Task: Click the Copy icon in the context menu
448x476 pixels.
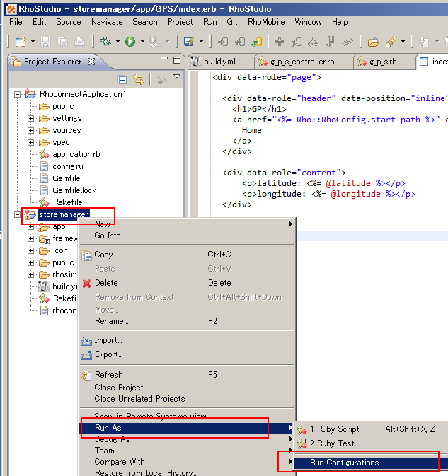Action: [x=86, y=255]
